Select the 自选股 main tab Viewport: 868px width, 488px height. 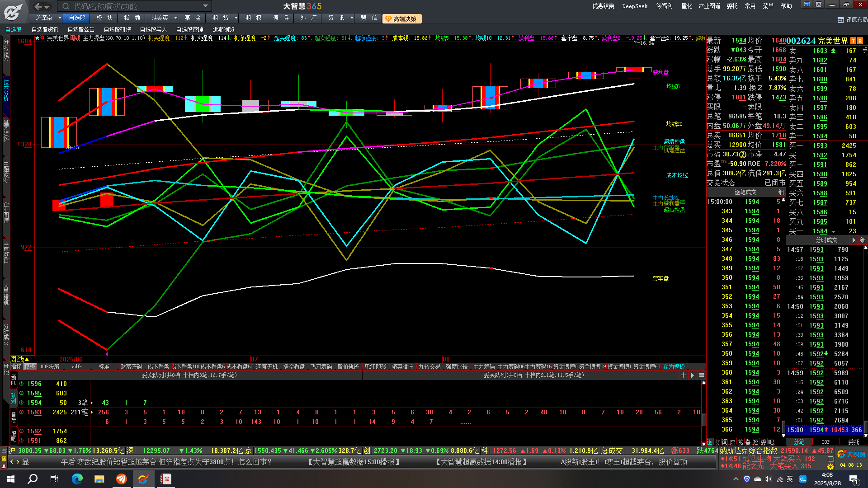(77, 18)
